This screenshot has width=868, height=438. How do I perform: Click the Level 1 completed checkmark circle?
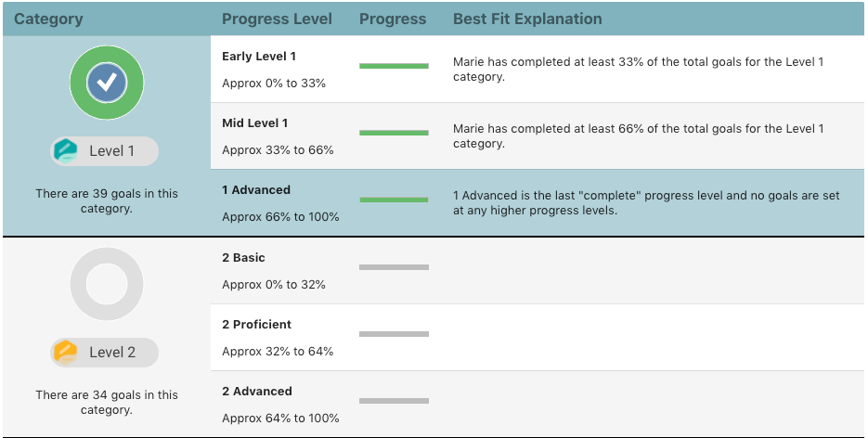[107, 83]
